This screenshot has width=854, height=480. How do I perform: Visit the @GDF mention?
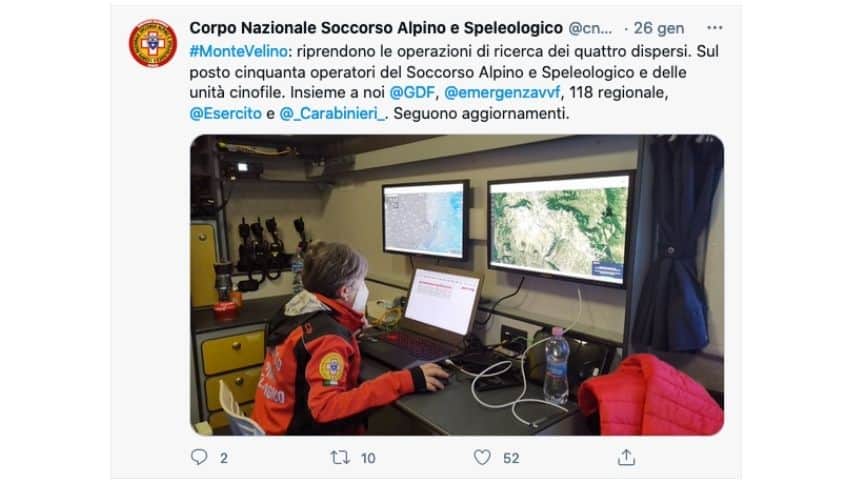(412, 93)
